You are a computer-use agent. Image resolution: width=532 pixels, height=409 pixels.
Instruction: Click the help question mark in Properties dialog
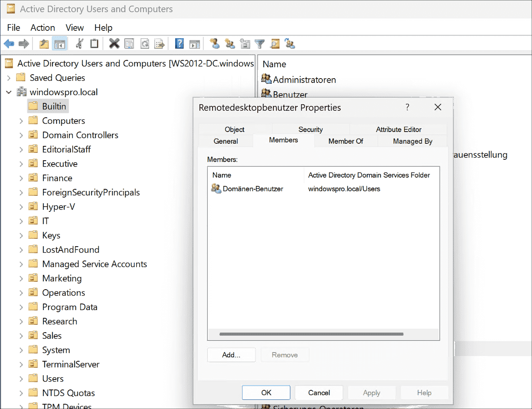(x=407, y=107)
